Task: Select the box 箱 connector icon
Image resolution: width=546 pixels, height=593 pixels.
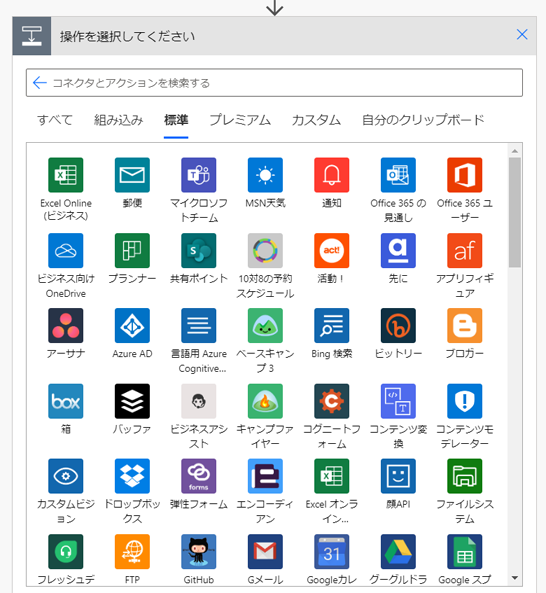Action: click(x=66, y=401)
